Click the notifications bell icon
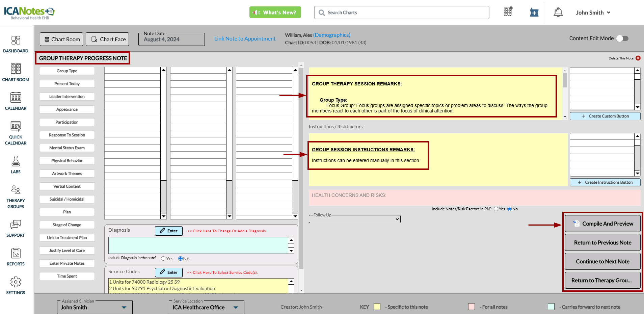The height and width of the screenshot is (314, 644). pyautogui.click(x=558, y=12)
